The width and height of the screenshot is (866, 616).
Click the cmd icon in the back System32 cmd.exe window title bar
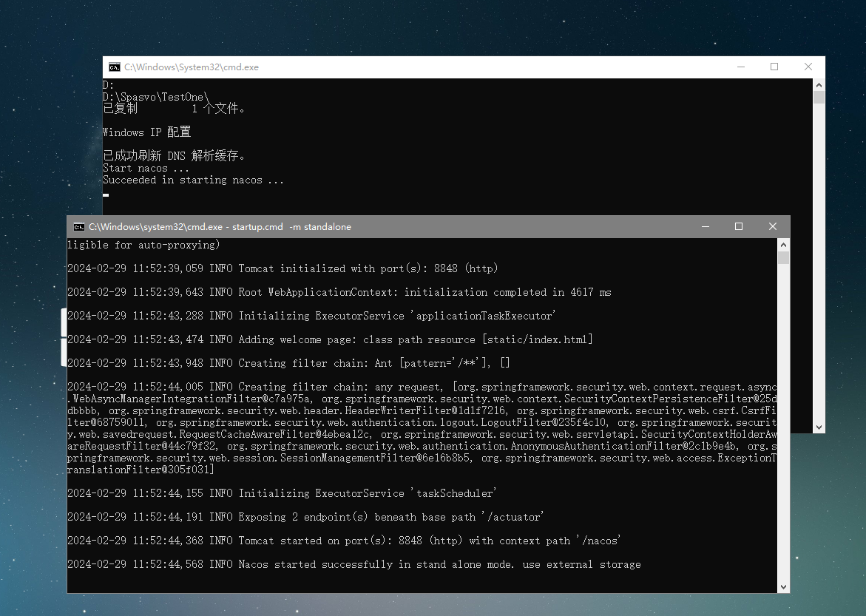tap(115, 67)
